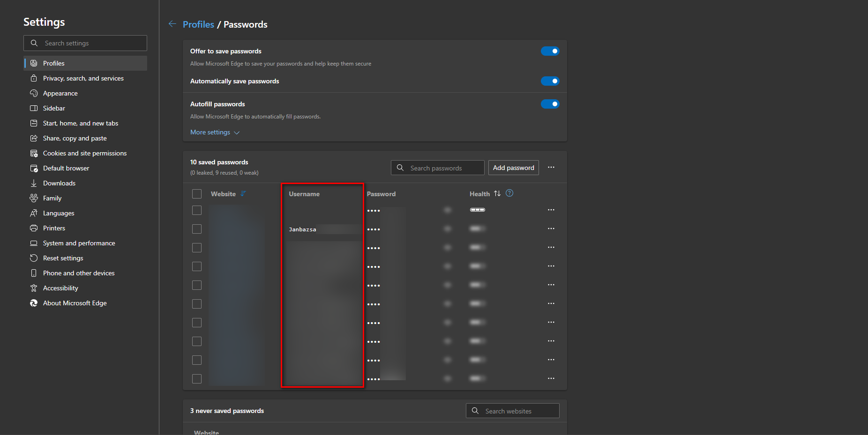Click the Cookies and site permissions icon
Screen dimensions: 868x435
pyautogui.click(x=34, y=153)
